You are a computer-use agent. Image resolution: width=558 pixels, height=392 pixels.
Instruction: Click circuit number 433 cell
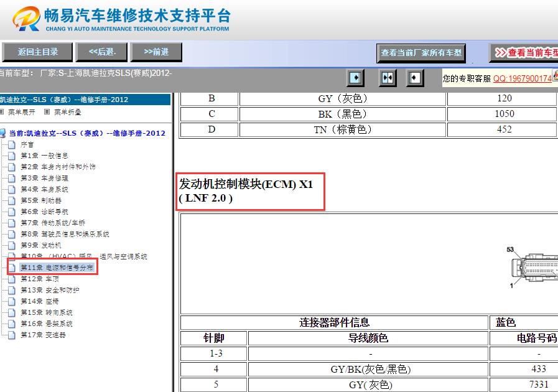[524, 369]
